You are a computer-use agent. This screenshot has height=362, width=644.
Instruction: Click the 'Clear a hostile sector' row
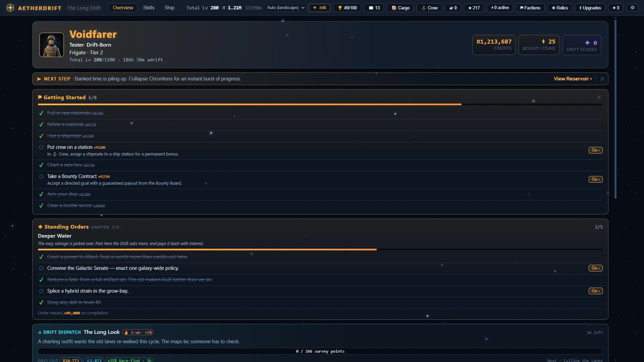(x=320, y=205)
